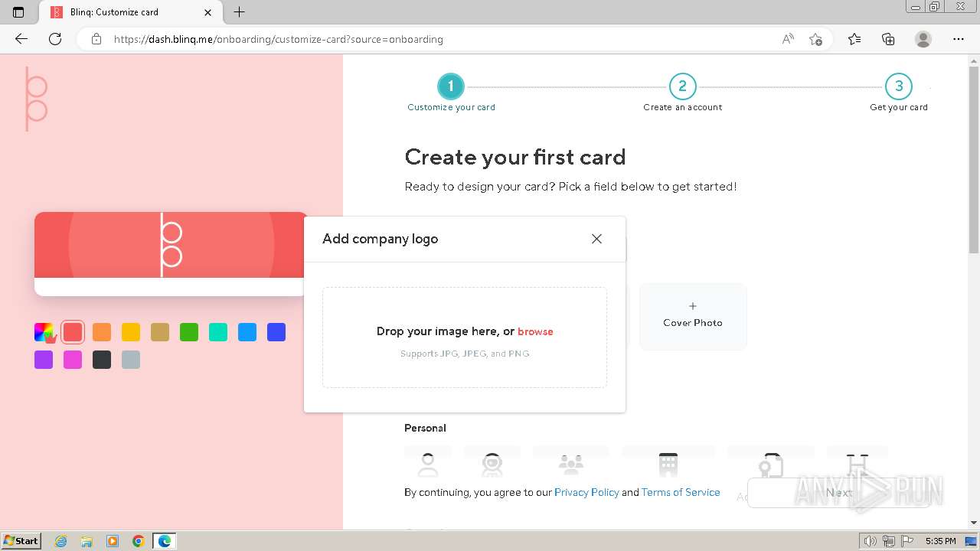The height and width of the screenshot is (551, 980).
Task: Click the taskbar clock showing 5:35 PM
Action: (x=941, y=541)
